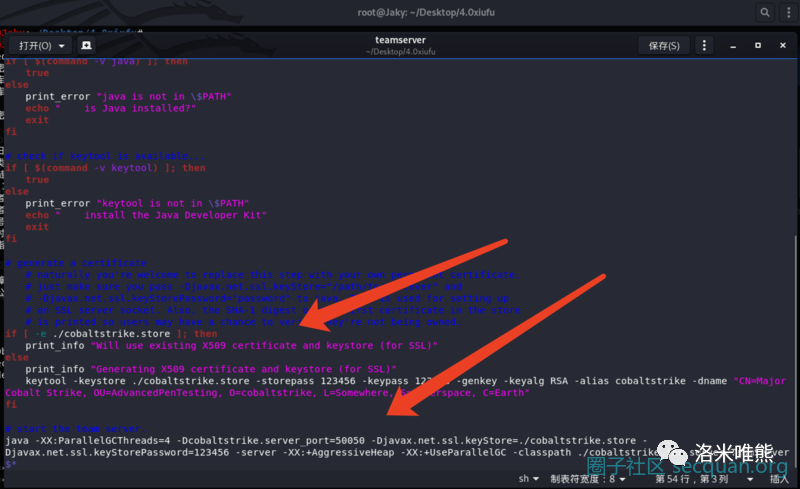Viewport: 800px width, 489px height.
Task: Click print_error "keytool is not in \$PATH" line
Action: (x=137, y=203)
